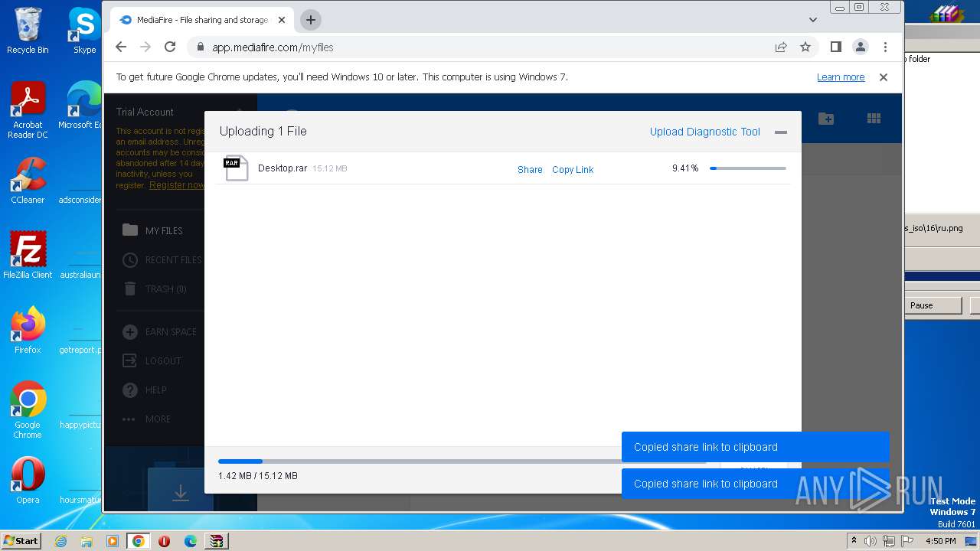Click the download arrow icon in sidebar

181,493
